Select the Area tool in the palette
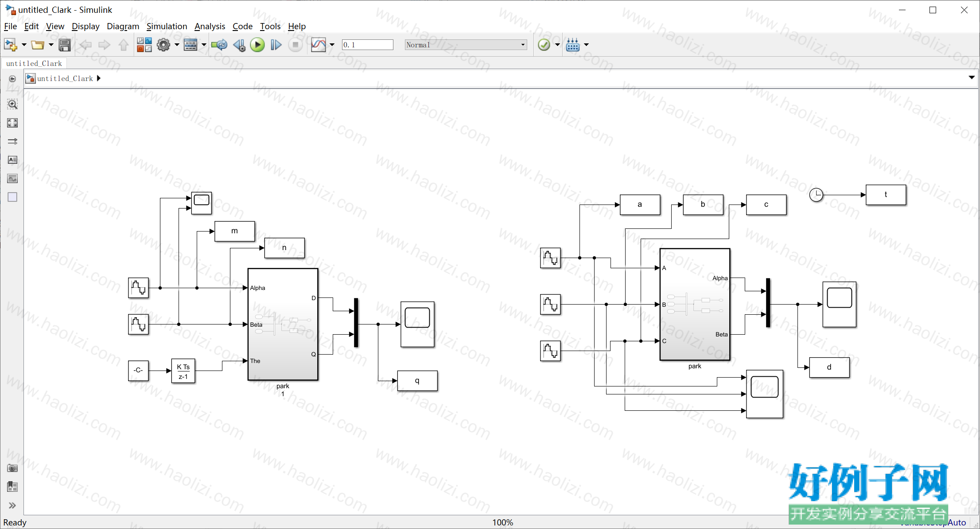The width and height of the screenshot is (980, 529). (x=12, y=197)
